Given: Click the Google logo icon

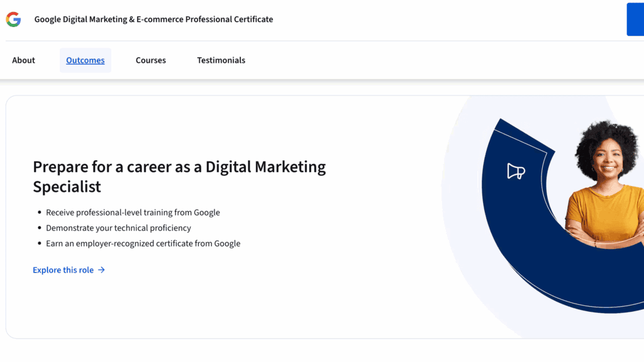Looking at the screenshot, I should pos(13,19).
